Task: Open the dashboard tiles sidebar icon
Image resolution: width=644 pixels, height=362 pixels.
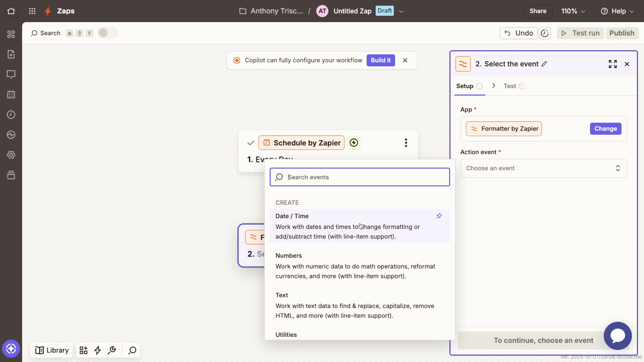Action: point(11,34)
